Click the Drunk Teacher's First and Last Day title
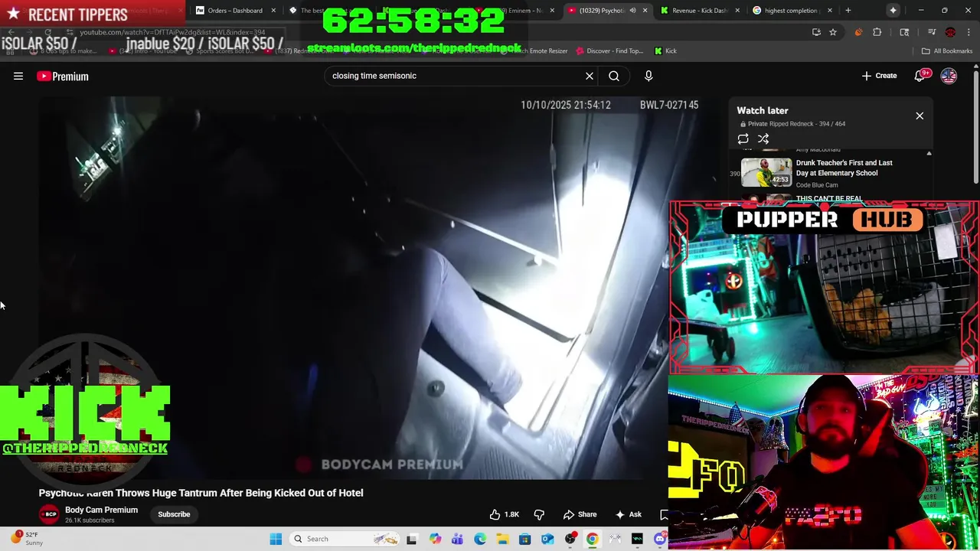 pyautogui.click(x=844, y=168)
